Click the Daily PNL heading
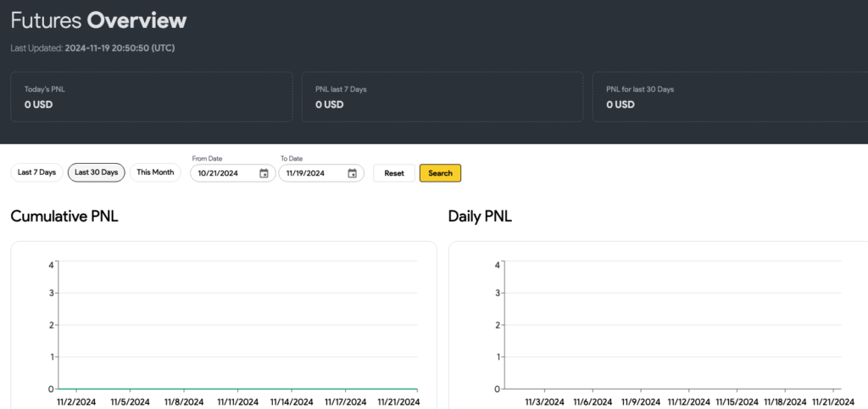 (x=480, y=216)
